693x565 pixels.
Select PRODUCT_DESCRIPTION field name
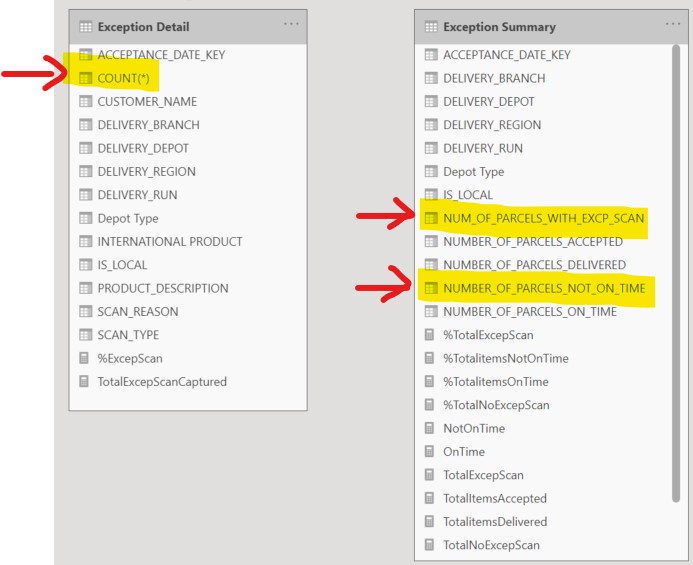163,288
